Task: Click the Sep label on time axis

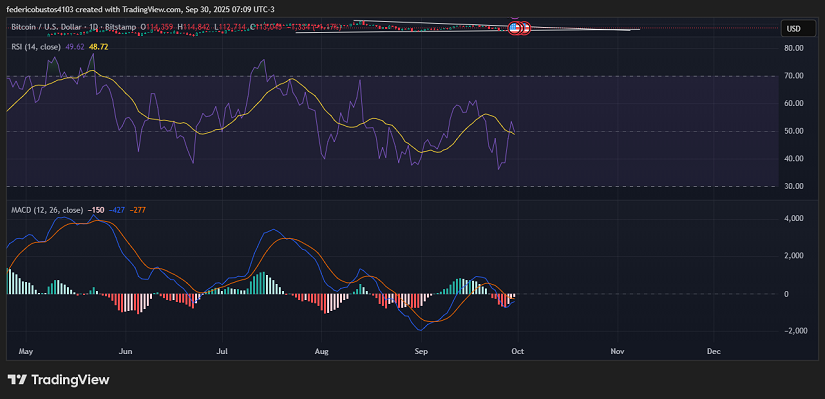Action: pyautogui.click(x=420, y=351)
